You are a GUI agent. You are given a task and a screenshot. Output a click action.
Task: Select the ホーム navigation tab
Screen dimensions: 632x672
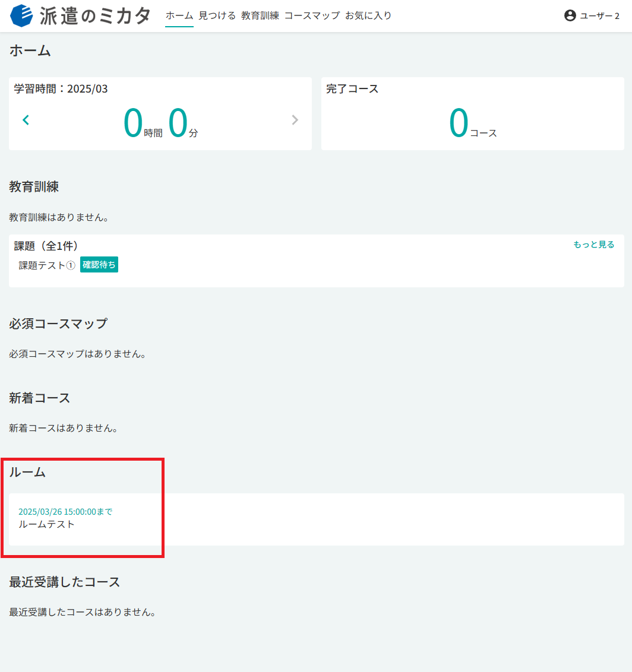click(179, 15)
